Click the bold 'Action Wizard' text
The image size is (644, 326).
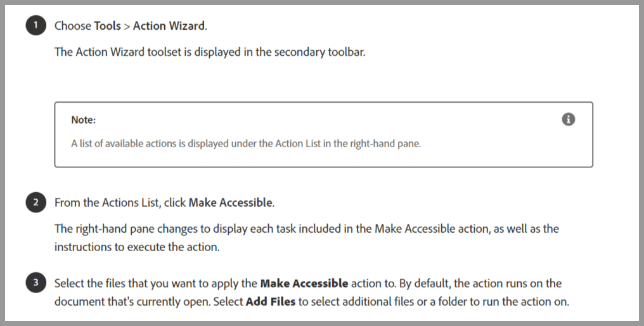(169, 25)
